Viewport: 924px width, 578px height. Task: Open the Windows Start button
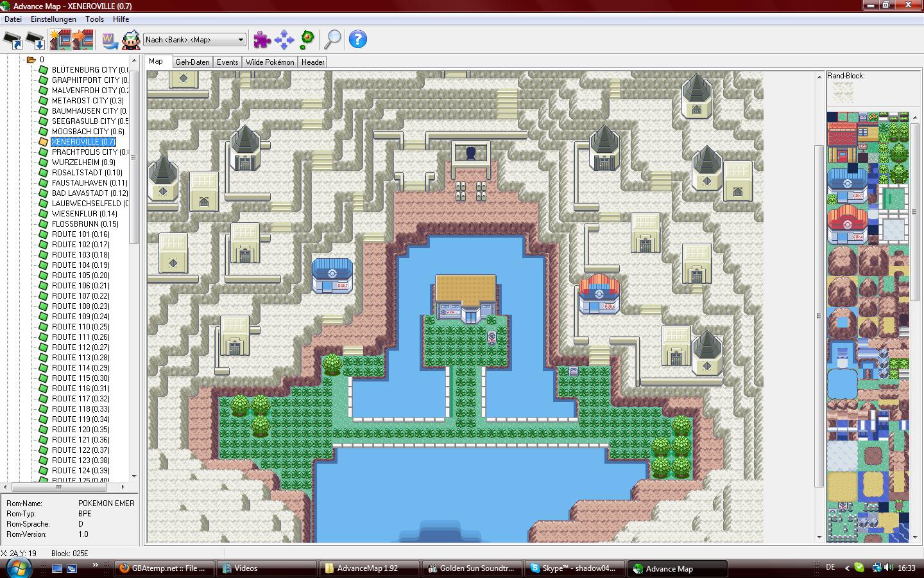[19, 568]
